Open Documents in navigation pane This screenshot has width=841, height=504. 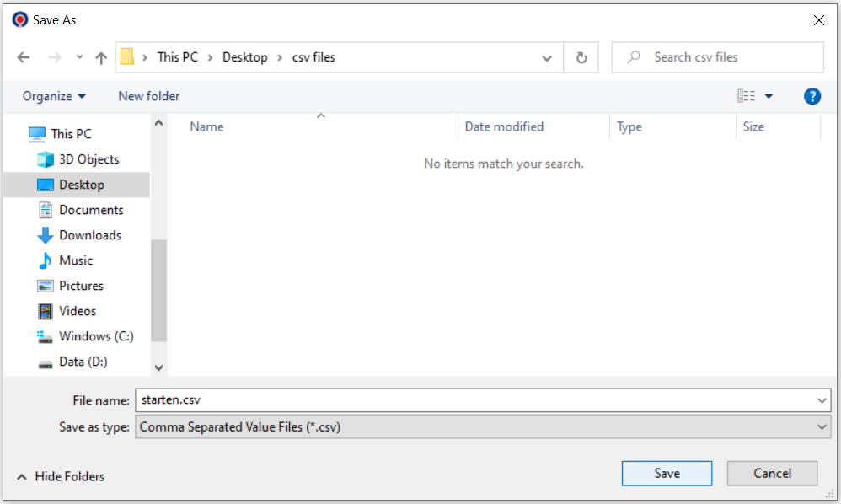click(91, 210)
